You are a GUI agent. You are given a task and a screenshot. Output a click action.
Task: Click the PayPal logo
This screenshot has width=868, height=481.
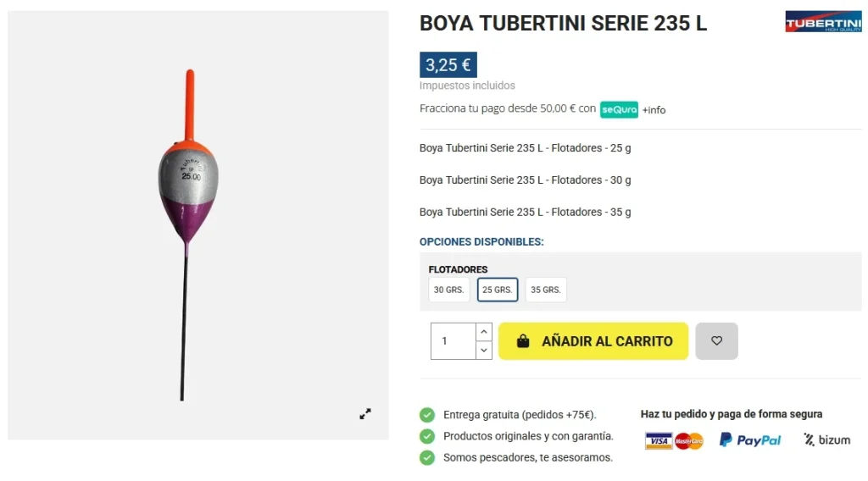pos(750,440)
